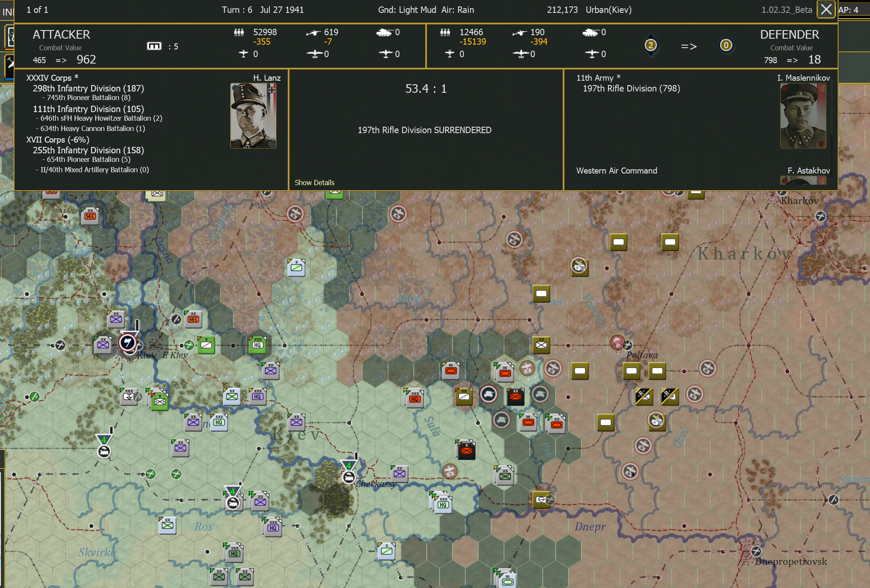Select the Kiev city marker showing 7

click(127, 343)
